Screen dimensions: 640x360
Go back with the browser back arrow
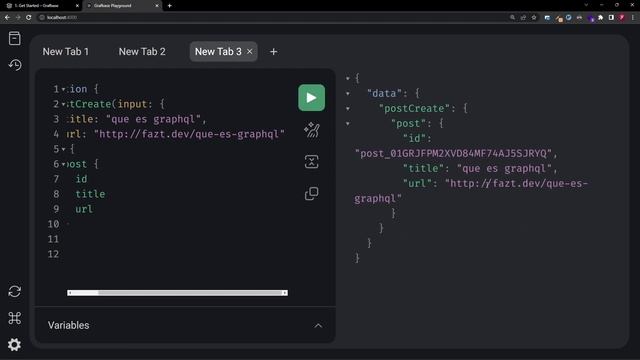tap(7, 18)
